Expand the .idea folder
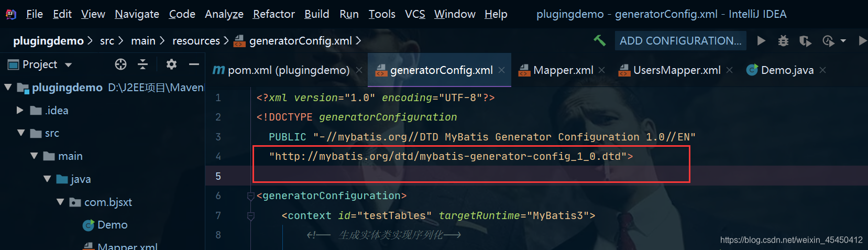Image resolution: width=868 pixels, height=250 pixels. pos(20,110)
